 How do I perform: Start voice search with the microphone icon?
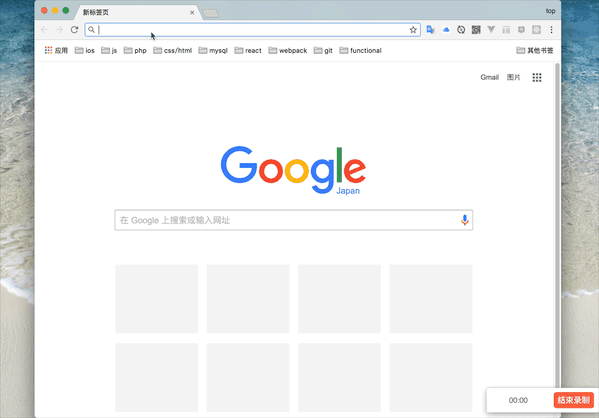465,220
